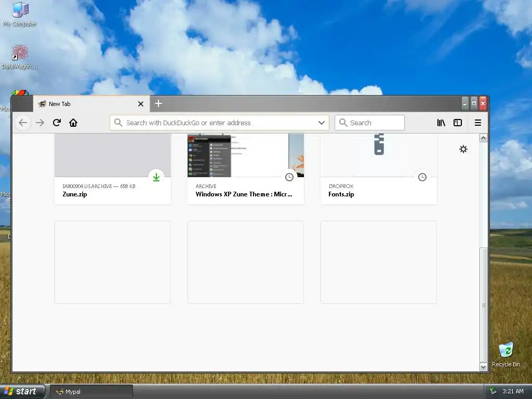Open My Computer desktop icon
Viewport: 532px width, 399px height.
click(x=20, y=14)
